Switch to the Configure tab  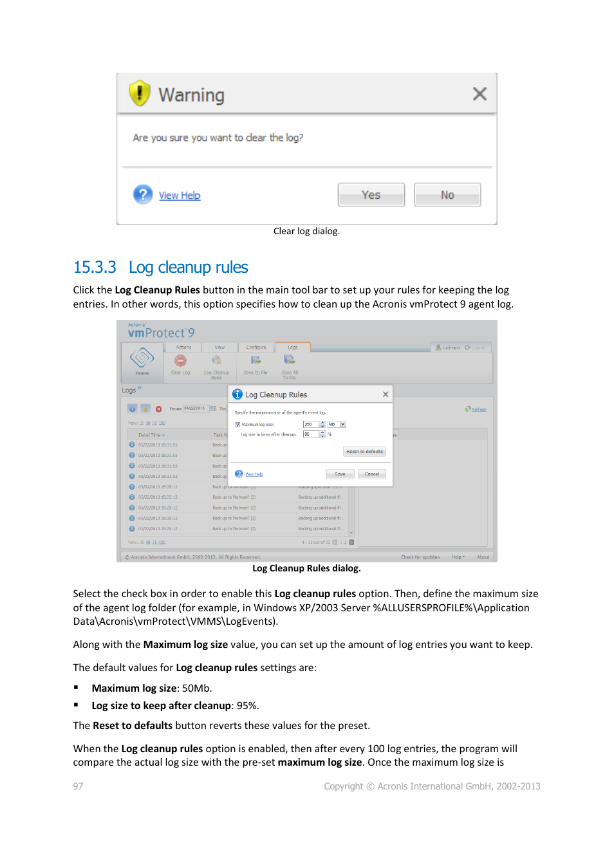point(256,347)
